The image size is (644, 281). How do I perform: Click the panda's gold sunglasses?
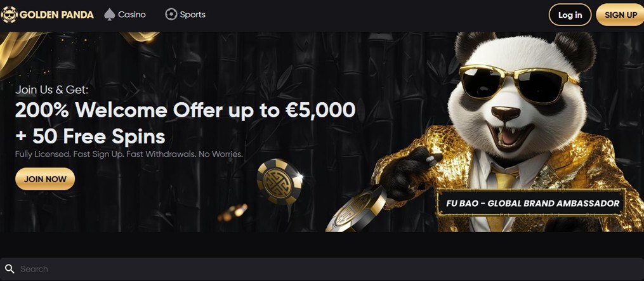coord(518,82)
